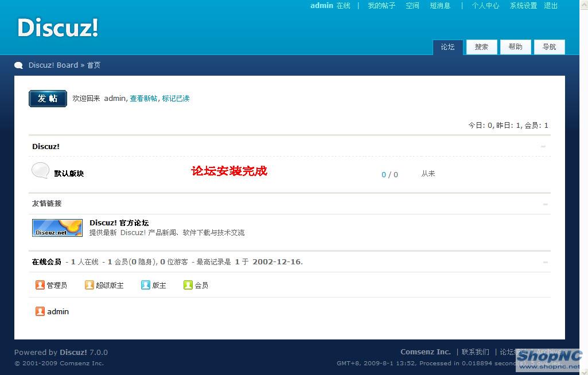Screen dimensions: 588x375
Task: Click the 0 / 0 post count text
Action: click(x=390, y=175)
